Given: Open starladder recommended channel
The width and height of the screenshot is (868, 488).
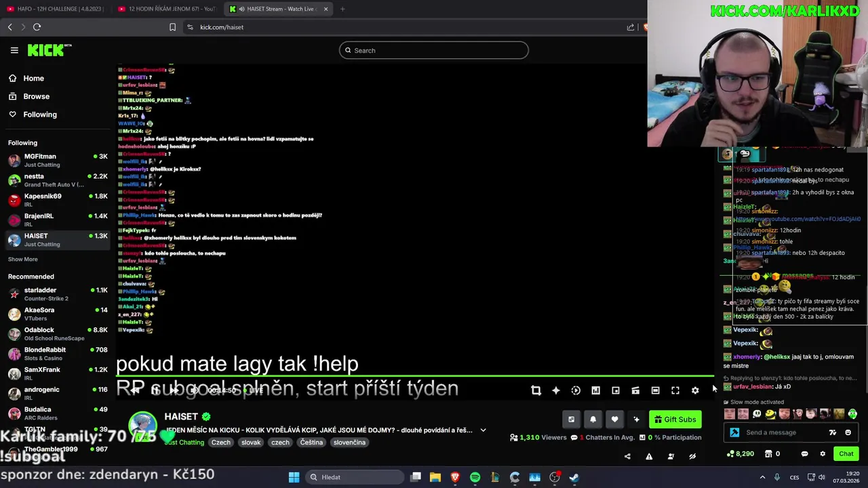Looking at the screenshot, I should click(x=58, y=294).
